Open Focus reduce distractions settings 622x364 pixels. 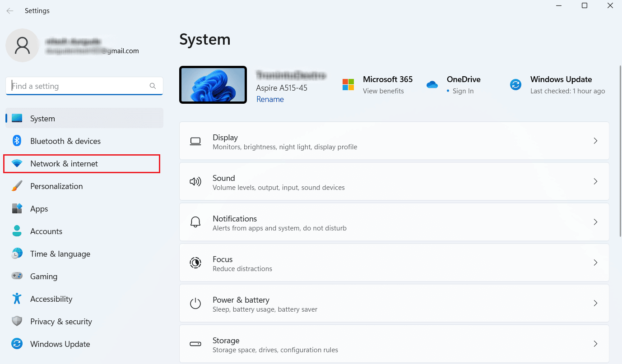(x=394, y=263)
